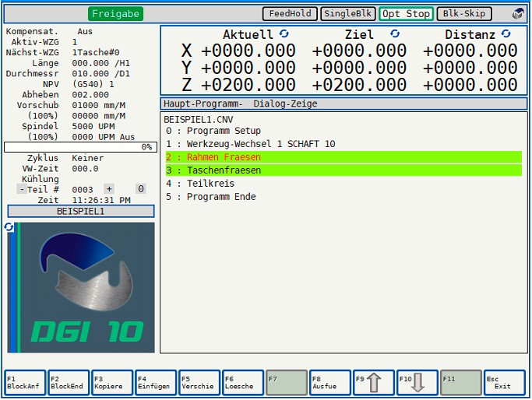
Task: Click F6 Loesche softkey
Action: tap(243, 383)
